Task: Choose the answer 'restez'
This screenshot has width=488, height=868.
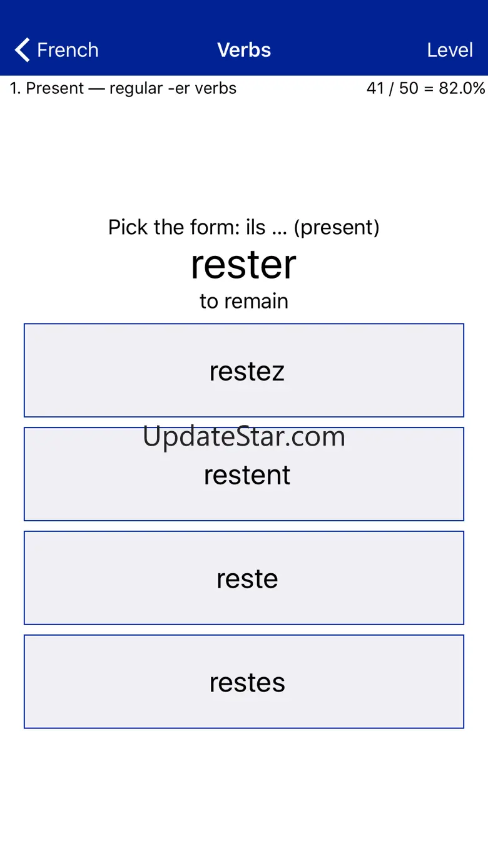Action: 244,370
